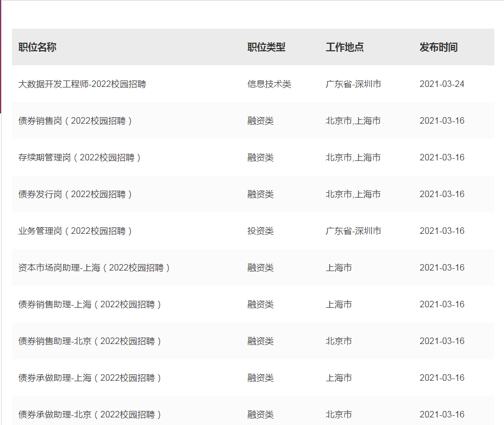
Task: Click 2021-03-24 publish date cell
Action: click(x=442, y=84)
